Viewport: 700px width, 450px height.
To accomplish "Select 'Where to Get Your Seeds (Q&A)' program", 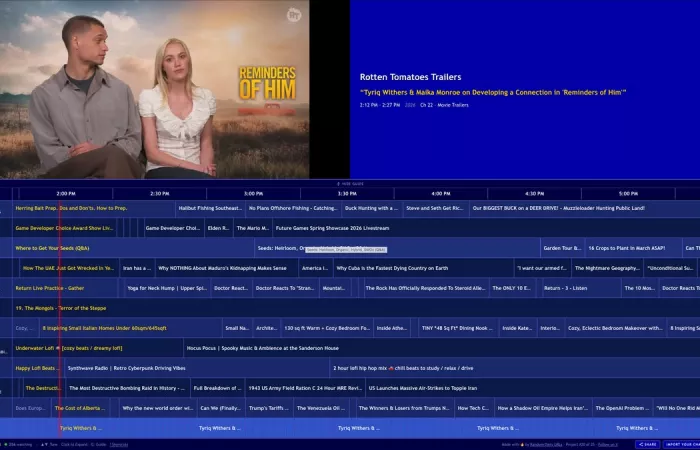I will click(x=133, y=248).
